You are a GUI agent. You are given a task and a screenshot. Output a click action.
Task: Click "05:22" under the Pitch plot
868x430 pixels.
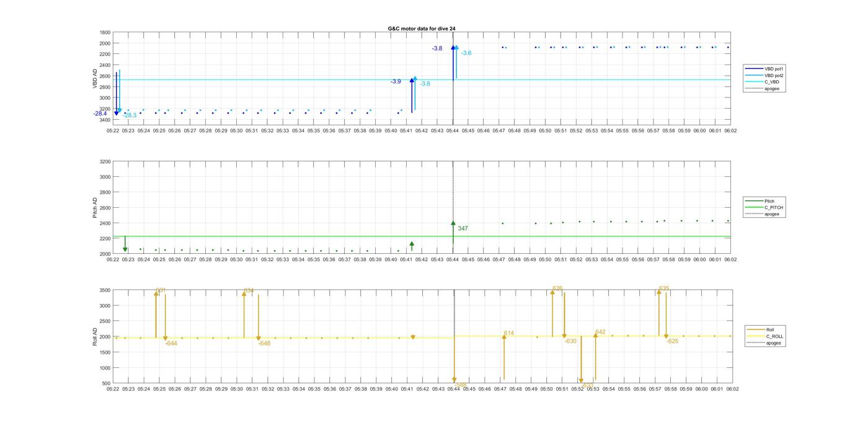[x=113, y=260]
